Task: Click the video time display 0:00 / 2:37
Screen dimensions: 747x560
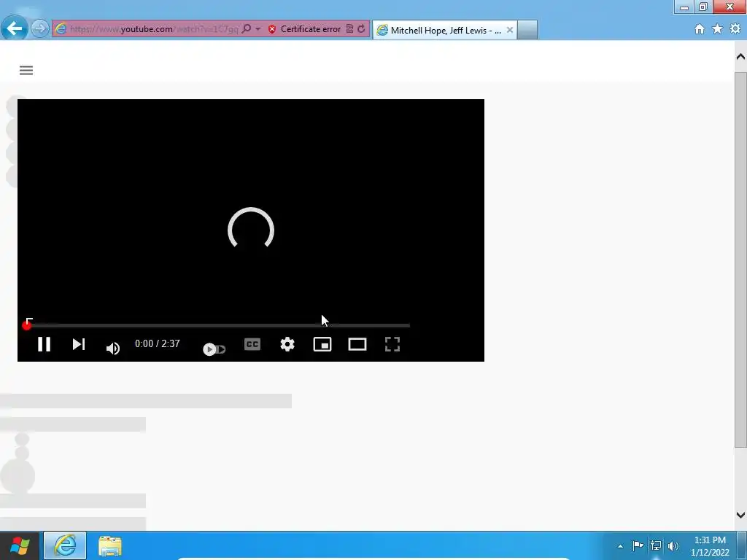Action: click(x=158, y=344)
